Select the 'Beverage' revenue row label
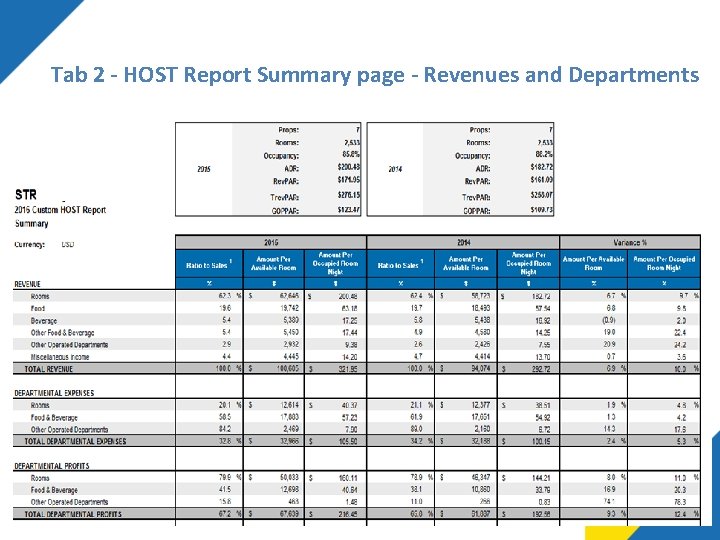 click(44, 321)
